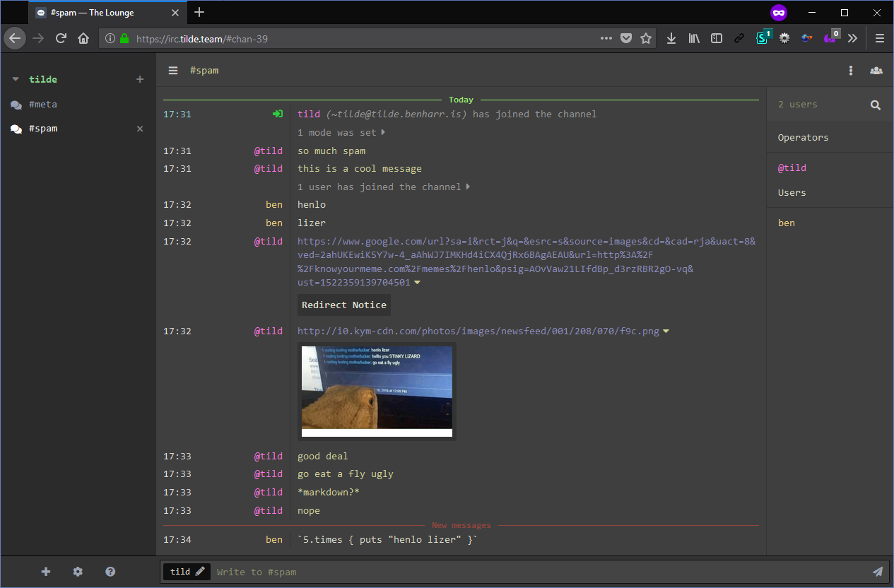Open the teal S extension with badge 1
Screen dimensions: 894x588
[x=763, y=37]
